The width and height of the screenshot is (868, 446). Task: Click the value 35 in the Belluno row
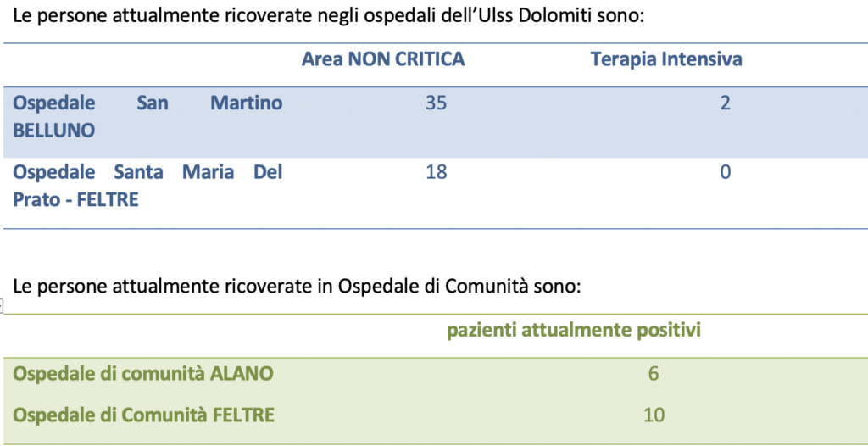(x=436, y=103)
